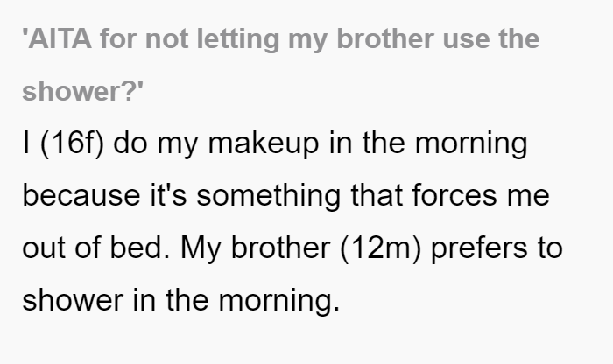Viewport: 613px width, 364px height.
Task: Click the '(16f)' age text
Action: 73,143
